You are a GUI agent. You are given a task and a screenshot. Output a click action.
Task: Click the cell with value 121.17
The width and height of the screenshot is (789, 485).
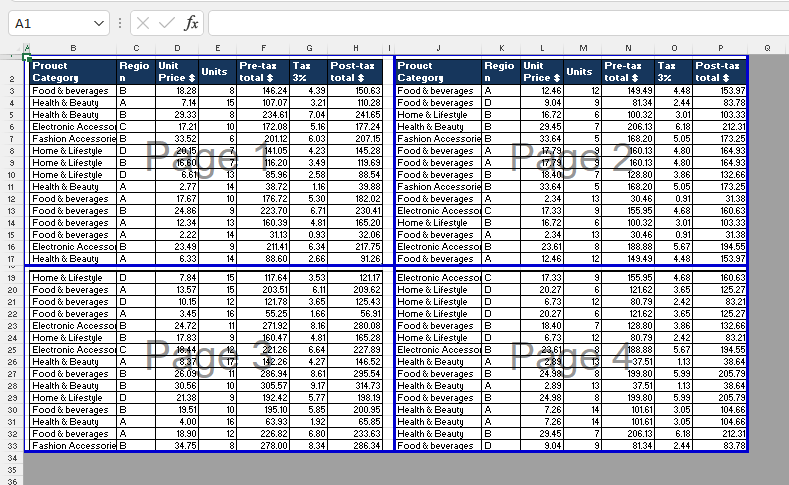(356, 278)
